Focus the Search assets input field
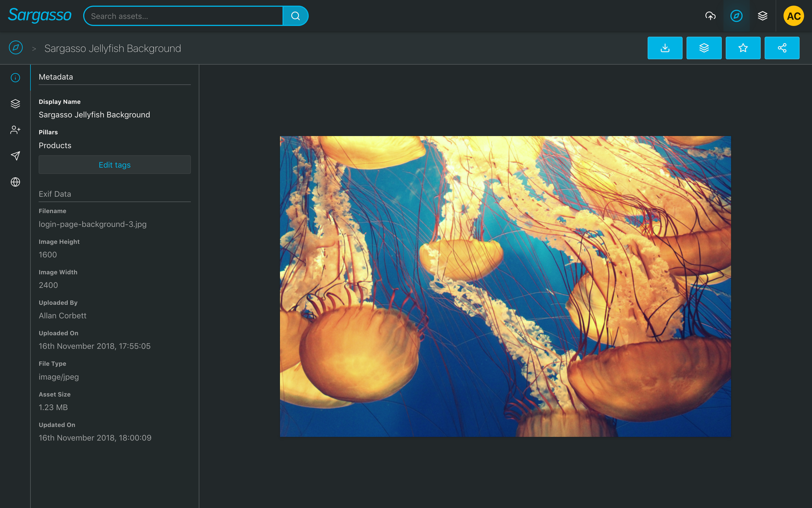Viewport: 812px width, 508px height. pos(183,16)
